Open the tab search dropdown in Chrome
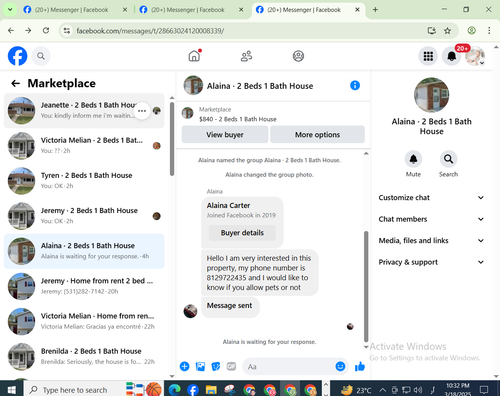Image resolution: width=500 pixels, height=396 pixels. (10, 10)
